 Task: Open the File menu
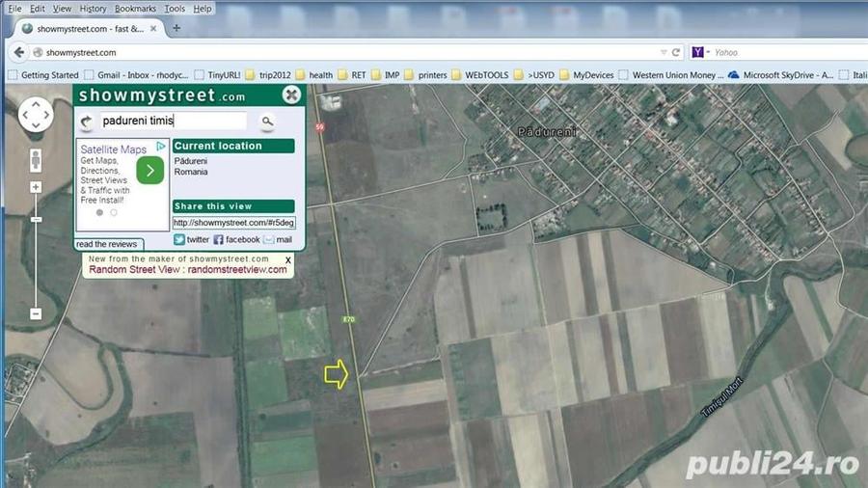click(x=14, y=9)
